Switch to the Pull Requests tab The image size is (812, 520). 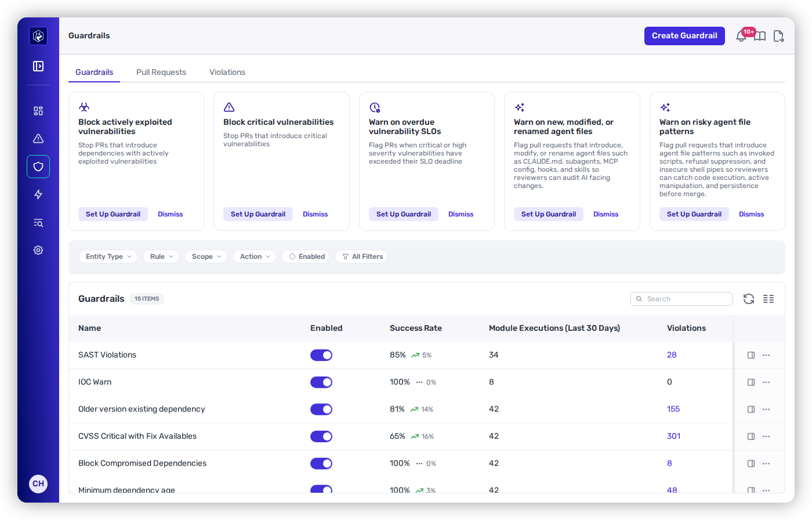pyautogui.click(x=161, y=72)
